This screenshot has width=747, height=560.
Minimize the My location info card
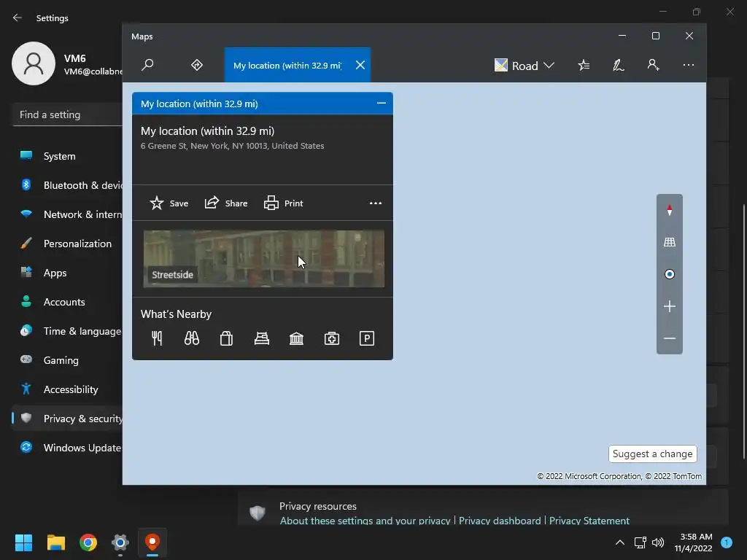[381, 104]
